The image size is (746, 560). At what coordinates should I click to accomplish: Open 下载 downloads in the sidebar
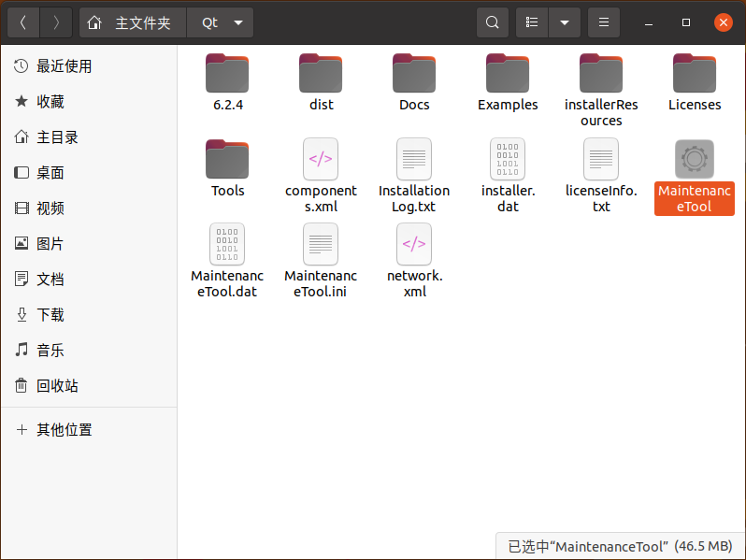[x=89, y=314]
